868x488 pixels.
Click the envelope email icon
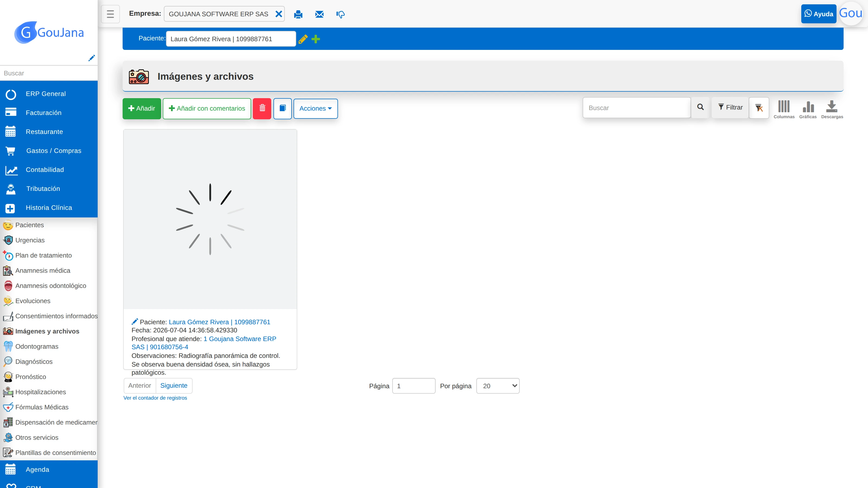319,14
